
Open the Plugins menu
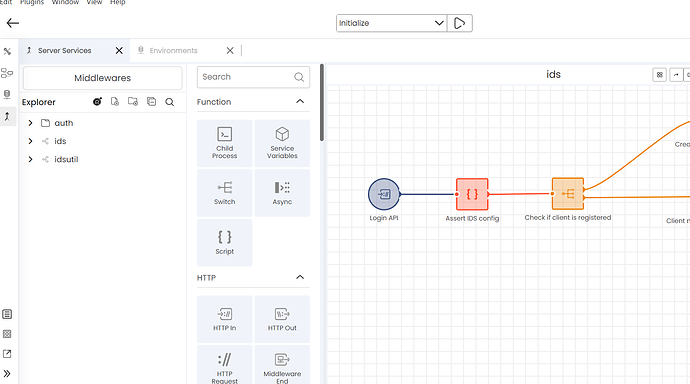(x=32, y=2)
